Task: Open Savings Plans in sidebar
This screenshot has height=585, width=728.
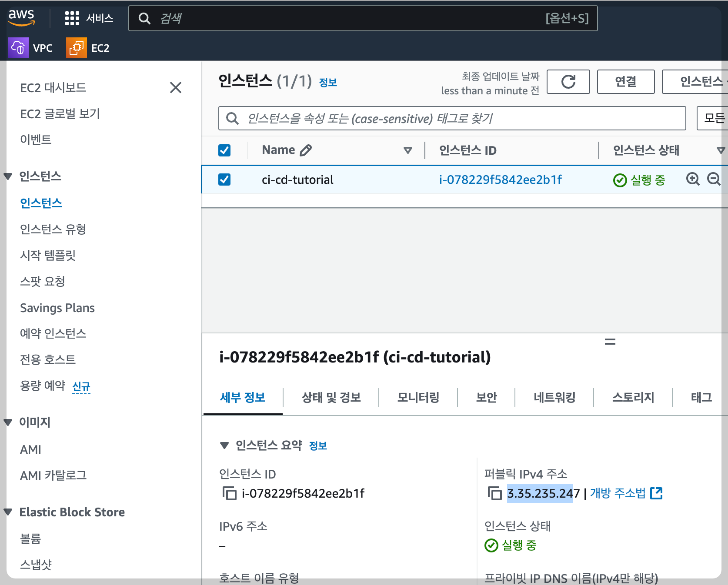Action: (x=57, y=308)
